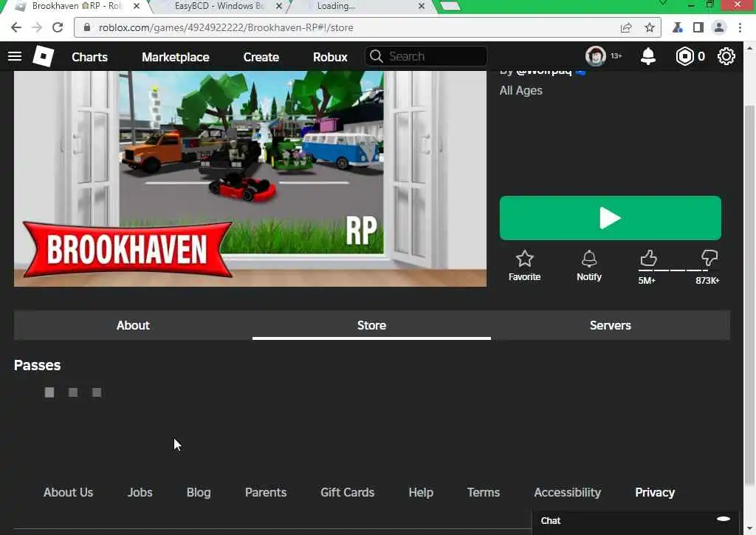Image resolution: width=756 pixels, height=535 pixels.
Task: Open a new browser tab
Action: tap(450, 6)
